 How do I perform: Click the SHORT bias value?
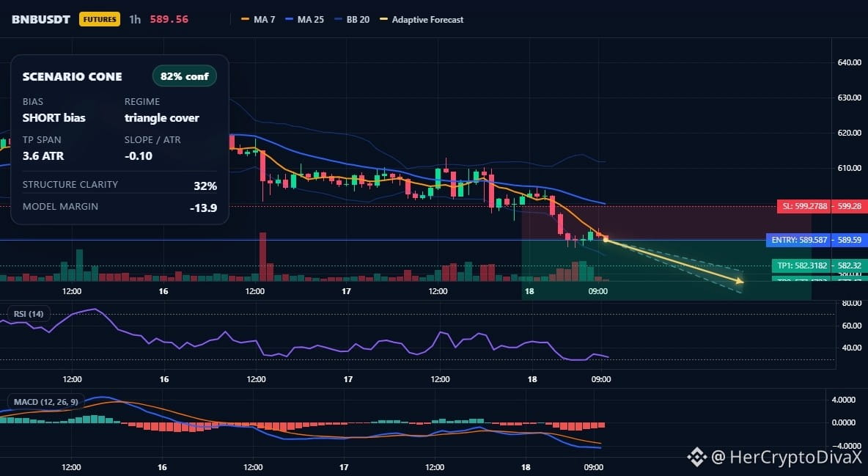tap(54, 117)
